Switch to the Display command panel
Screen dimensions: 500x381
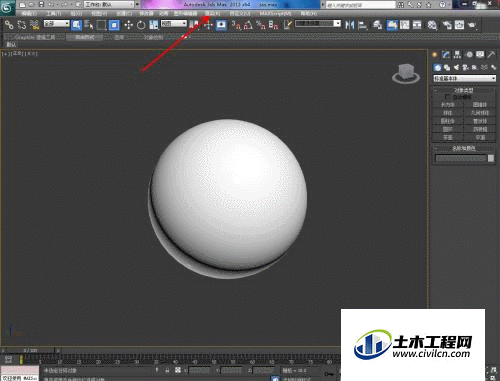pyautogui.click(x=480, y=55)
